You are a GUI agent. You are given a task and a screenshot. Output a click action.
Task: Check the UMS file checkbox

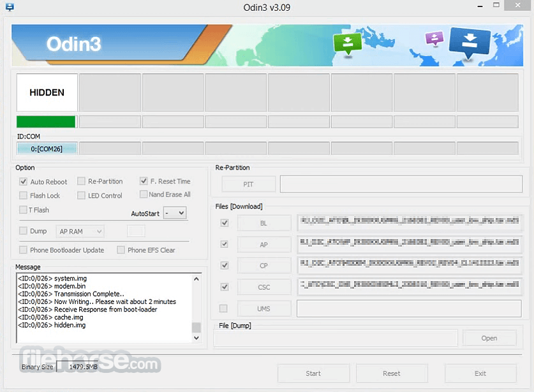coord(223,309)
